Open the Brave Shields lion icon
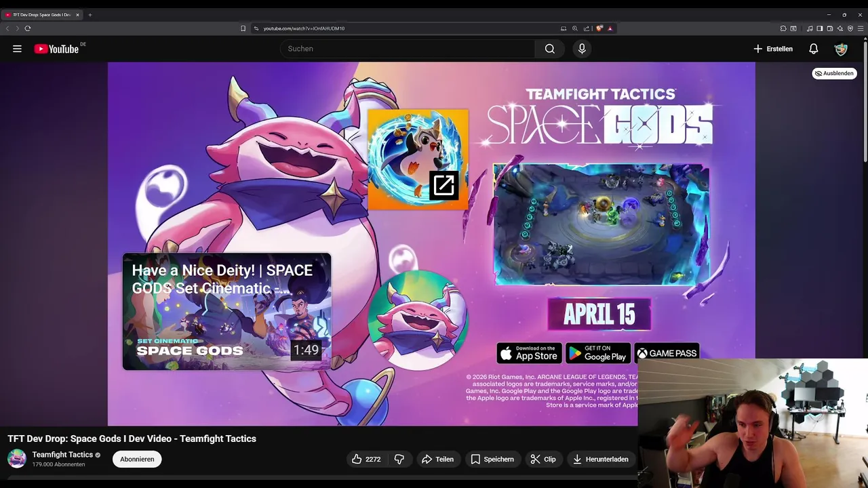This screenshot has height=488, width=868. click(599, 28)
